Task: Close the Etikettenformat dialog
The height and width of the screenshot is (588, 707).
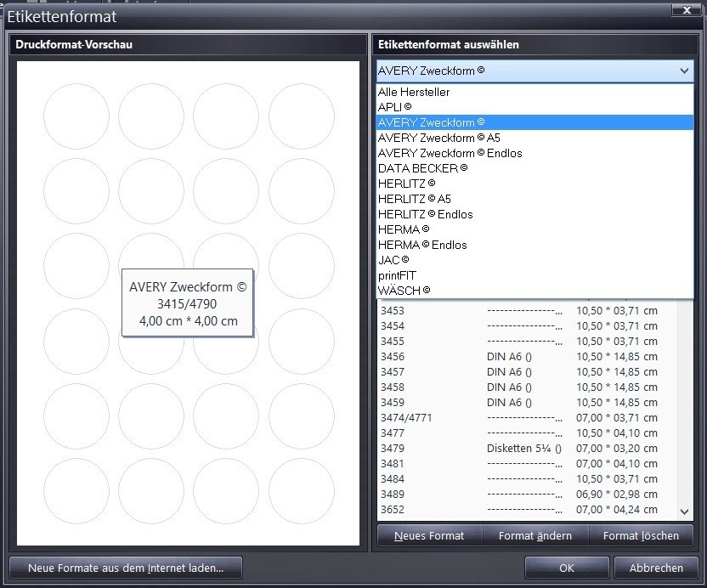Action: 687,10
